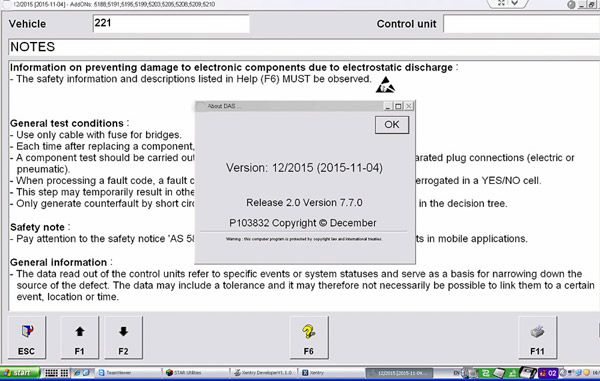Click the P103832 Copyright December text
Viewport: 600px width, 381px height.
303,223
